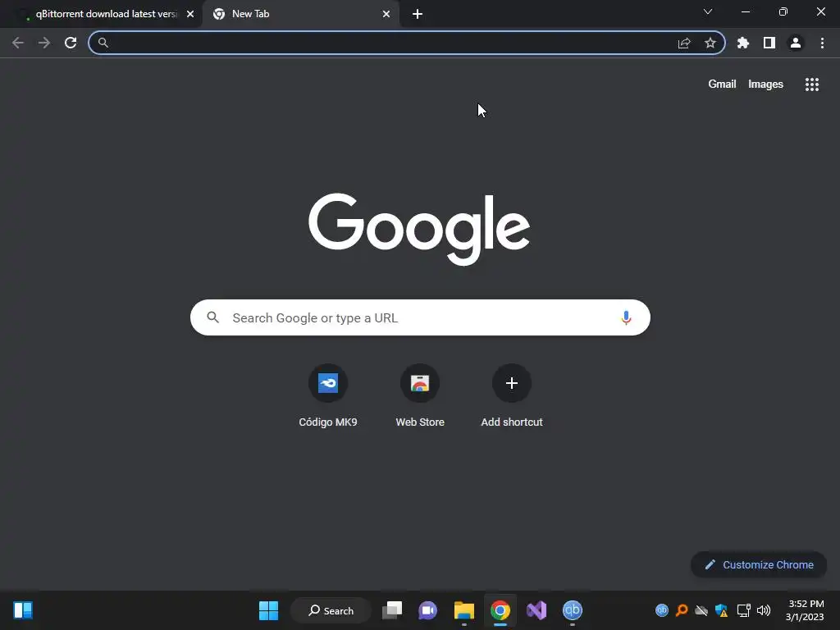Click the qBittorrent system tray icon

click(x=662, y=610)
